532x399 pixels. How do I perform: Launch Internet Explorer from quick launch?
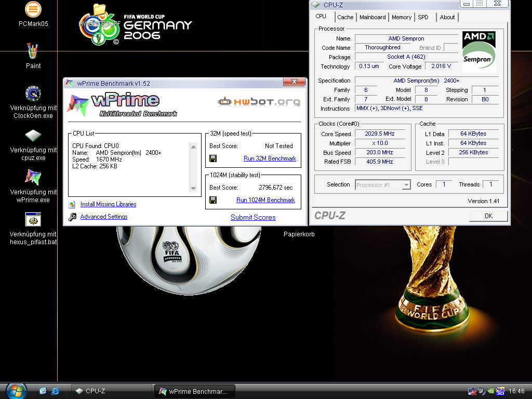point(55,391)
